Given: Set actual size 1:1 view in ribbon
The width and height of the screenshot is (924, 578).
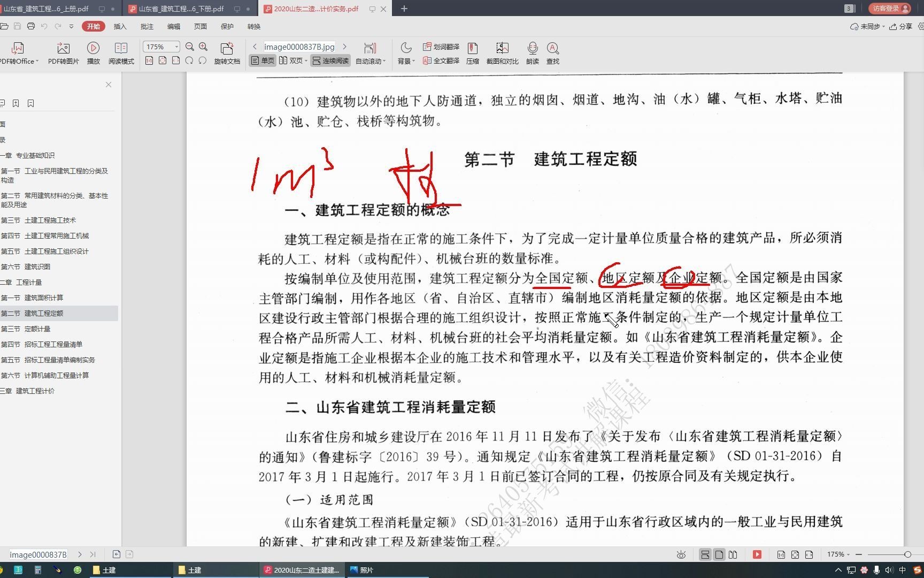Looking at the screenshot, I should 149,61.
